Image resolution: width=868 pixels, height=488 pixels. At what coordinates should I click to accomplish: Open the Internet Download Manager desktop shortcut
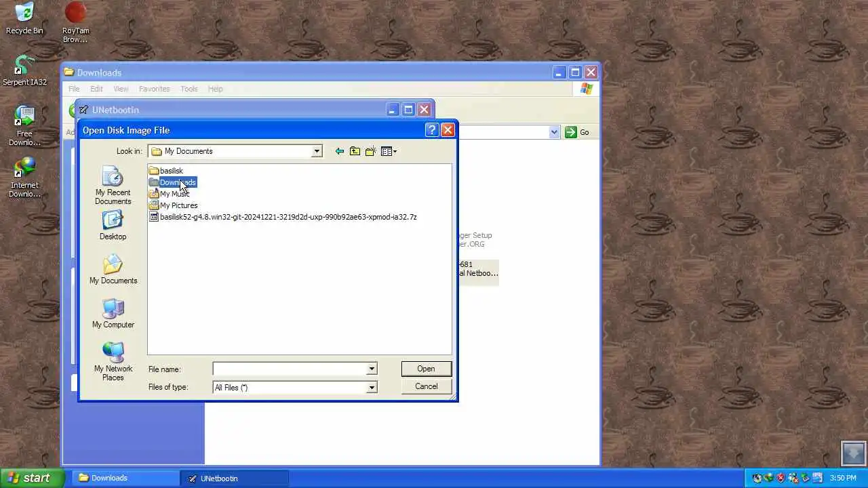coord(24,178)
